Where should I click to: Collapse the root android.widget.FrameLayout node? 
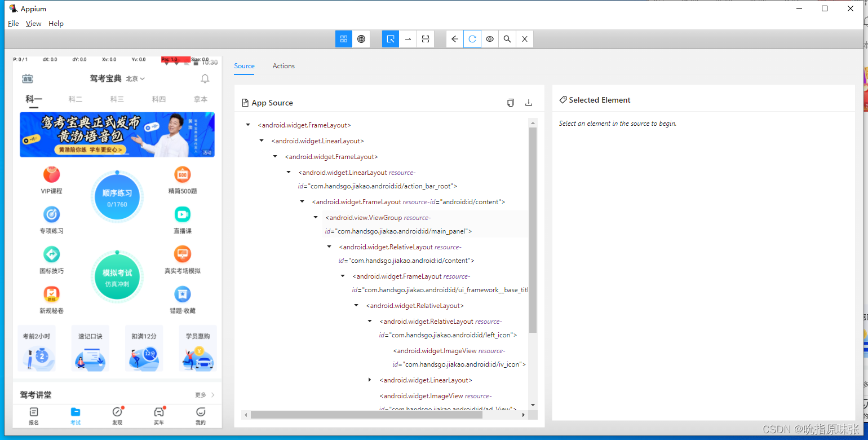tap(248, 125)
